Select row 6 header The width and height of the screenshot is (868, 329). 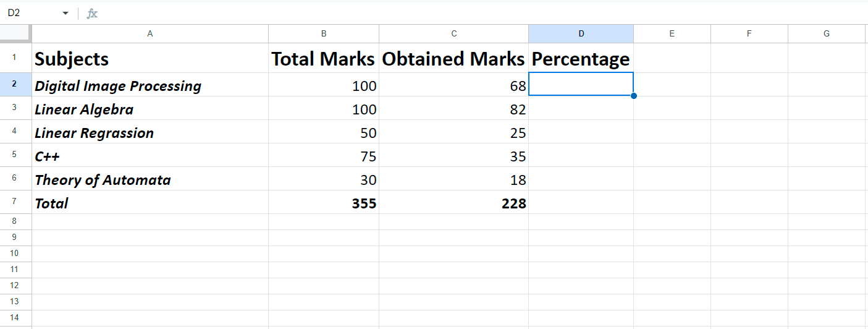tap(15, 178)
